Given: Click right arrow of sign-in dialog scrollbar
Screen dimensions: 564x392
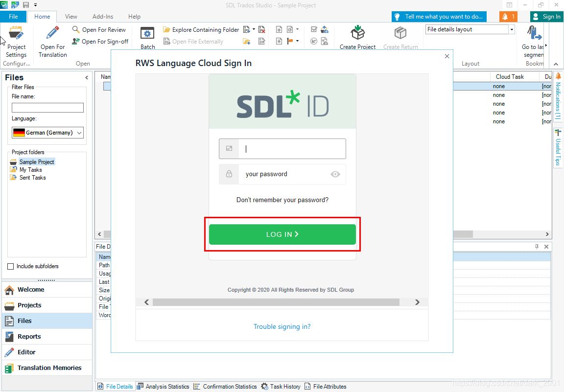Looking at the screenshot, I should click(x=417, y=302).
